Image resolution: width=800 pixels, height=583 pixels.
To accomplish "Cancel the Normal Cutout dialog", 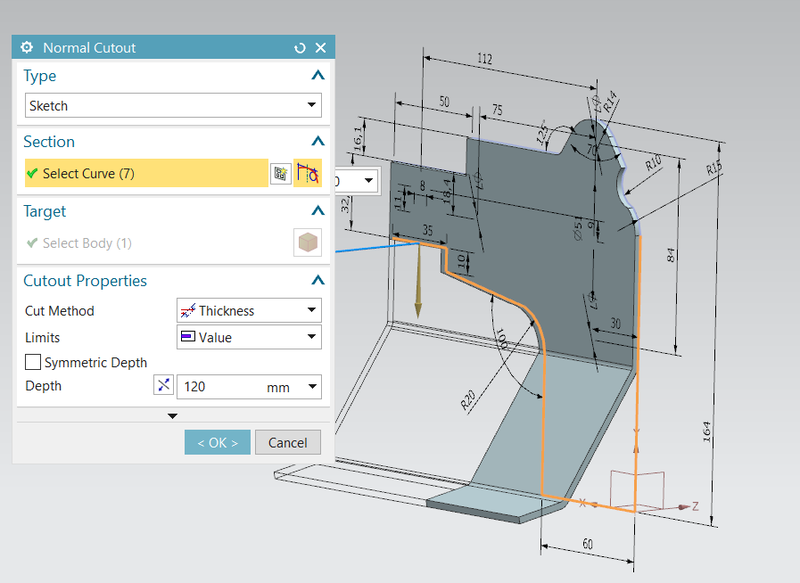I will coord(288,442).
